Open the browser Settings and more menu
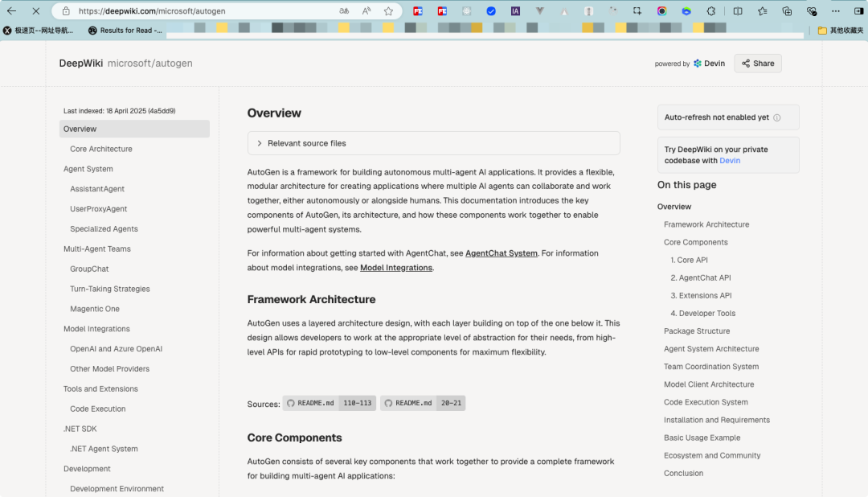This screenshot has height=497, width=868. pos(836,11)
